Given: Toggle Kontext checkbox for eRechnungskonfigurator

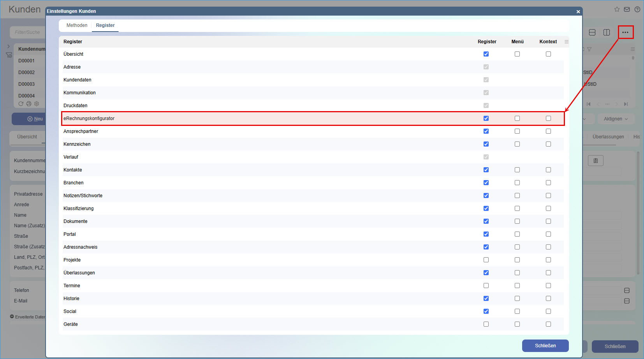Looking at the screenshot, I should pos(548,118).
